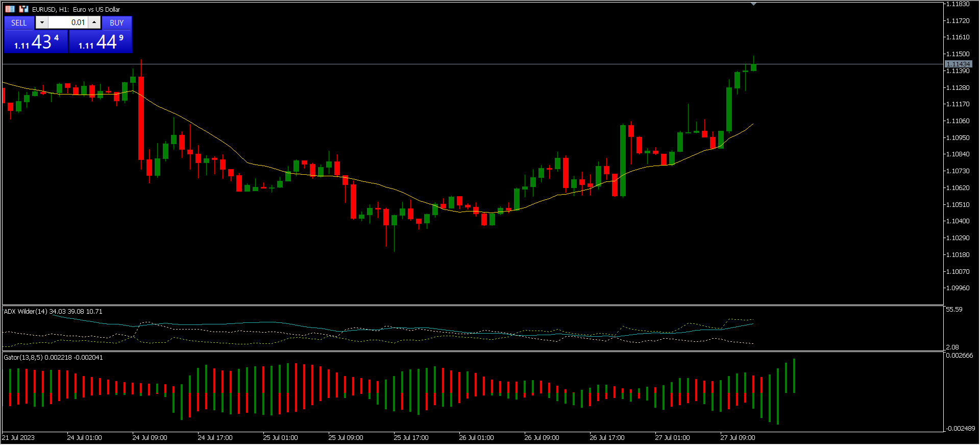The height and width of the screenshot is (445, 980).
Task: Click the 24 Jul 17:00 time label
Action: coord(215,438)
